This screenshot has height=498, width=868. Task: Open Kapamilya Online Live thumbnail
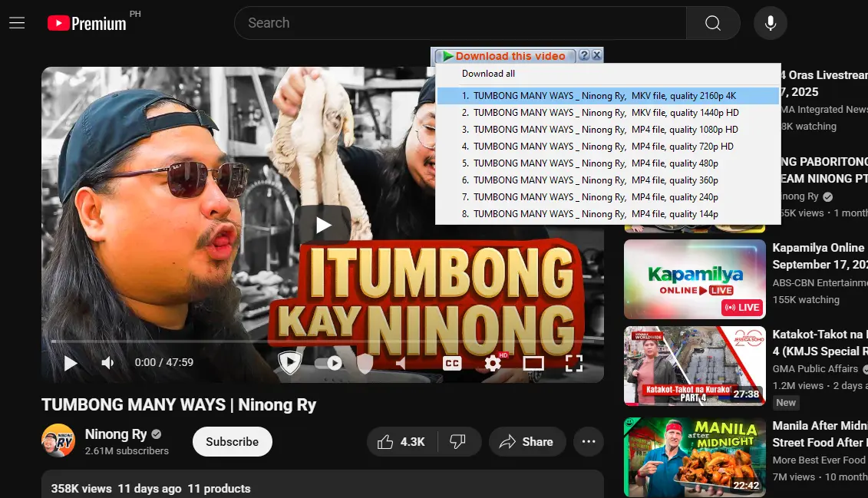pyautogui.click(x=695, y=279)
